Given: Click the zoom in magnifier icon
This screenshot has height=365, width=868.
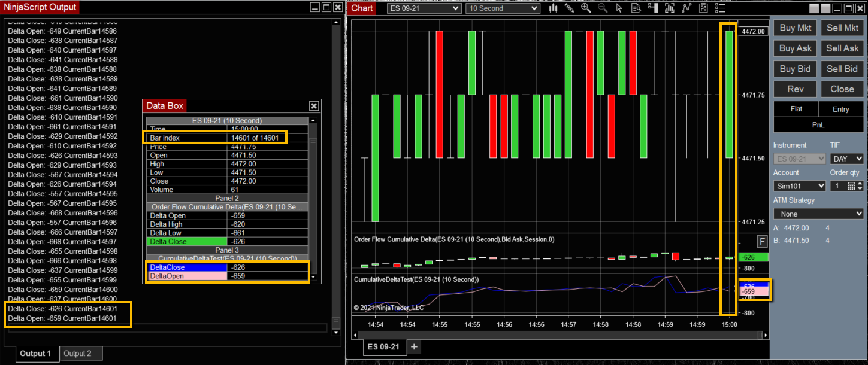Looking at the screenshot, I should click(x=586, y=8).
